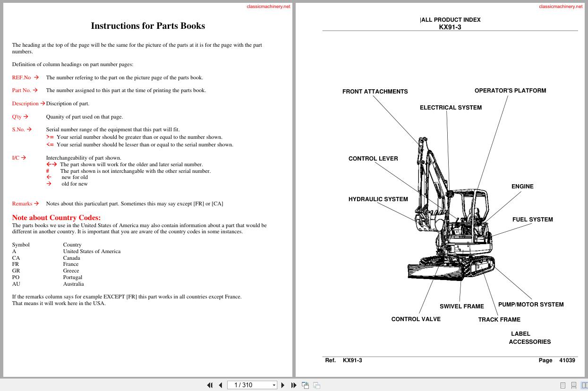Click the next page arrow
The image size is (588, 391).
tap(282, 385)
